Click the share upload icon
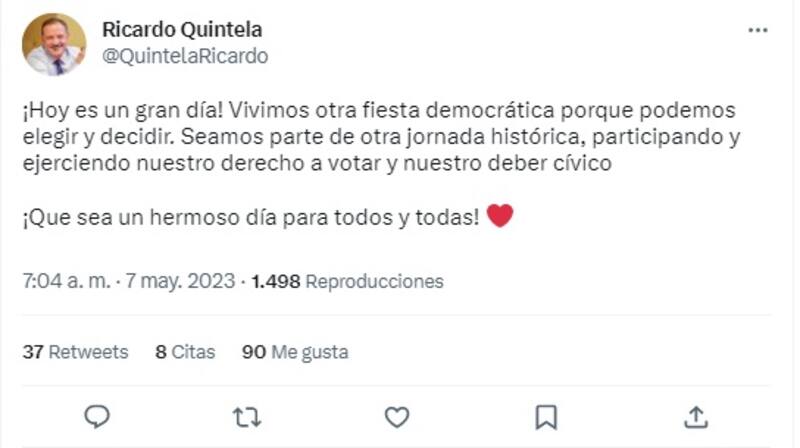800x448 pixels. (x=697, y=416)
